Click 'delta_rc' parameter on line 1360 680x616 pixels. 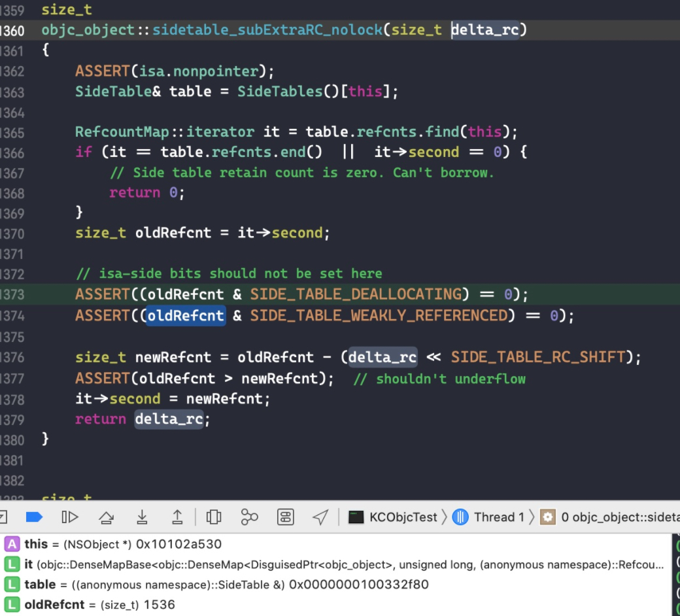tap(485, 29)
